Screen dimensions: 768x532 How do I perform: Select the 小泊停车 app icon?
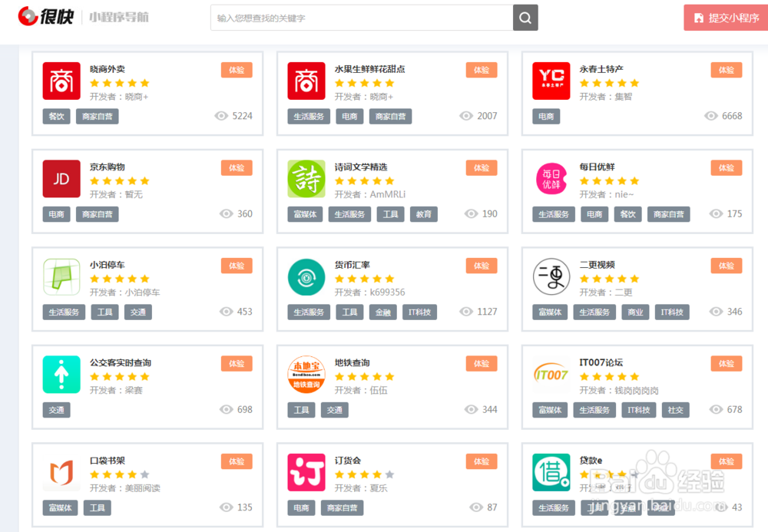coord(61,276)
